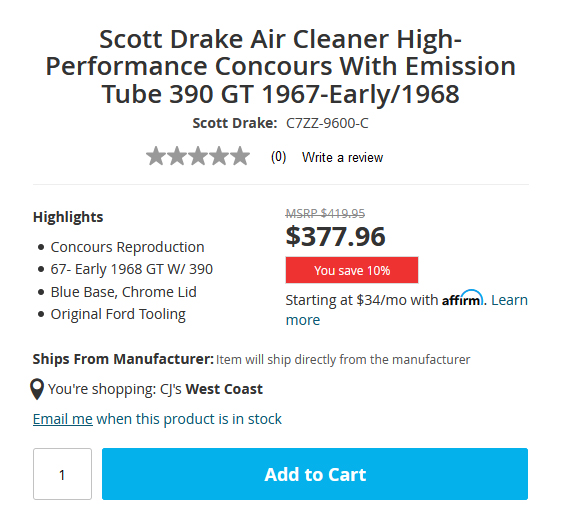Viewport: 565px width, 528px height.
Task: Click the You save 10% badge
Action: pyautogui.click(x=352, y=270)
